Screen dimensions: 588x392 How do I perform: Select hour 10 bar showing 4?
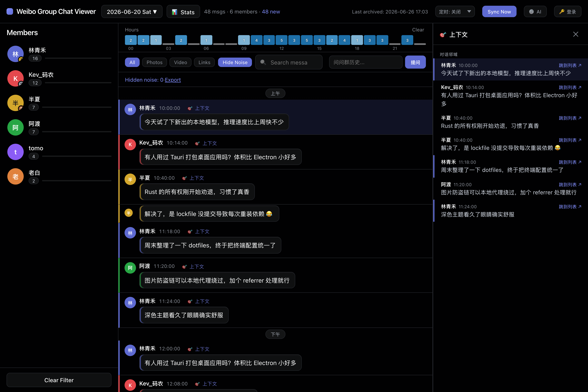pyautogui.click(x=256, y=40)
